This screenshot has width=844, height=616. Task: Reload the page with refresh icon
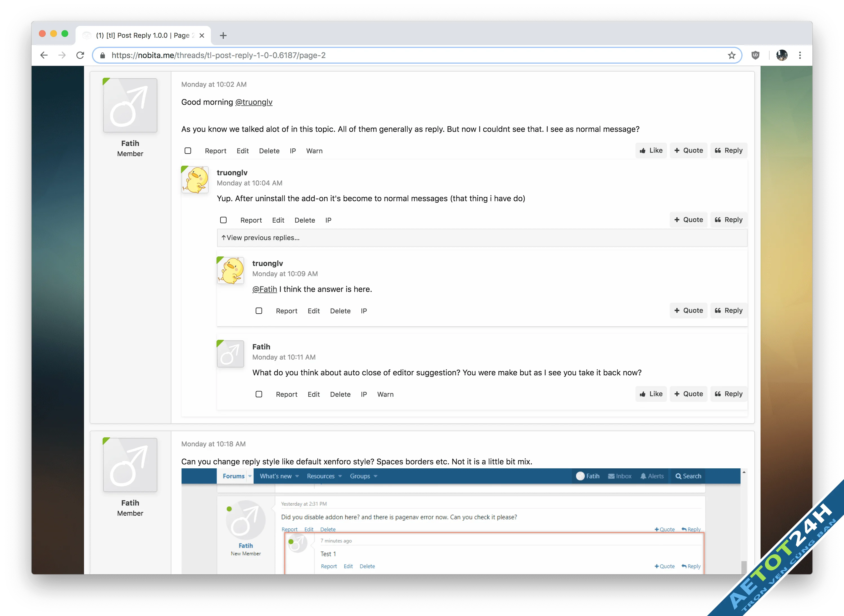coord(80,55)
